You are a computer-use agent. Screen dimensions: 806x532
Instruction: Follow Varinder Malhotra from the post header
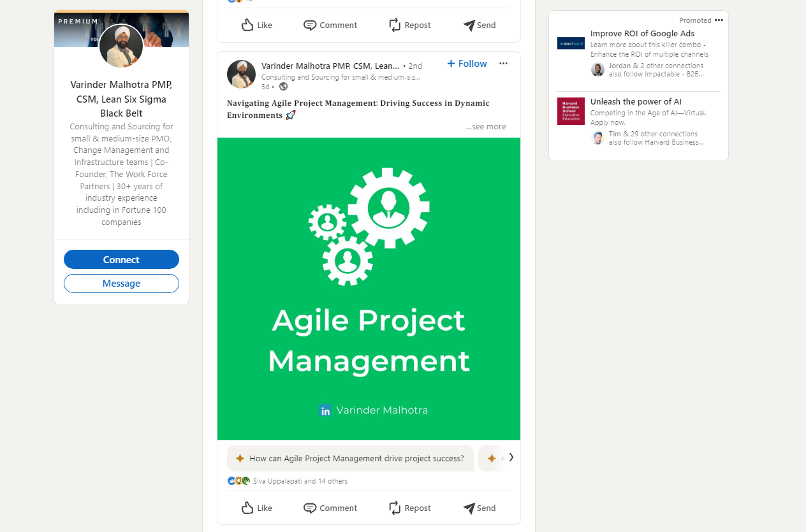tap(467, 64)
